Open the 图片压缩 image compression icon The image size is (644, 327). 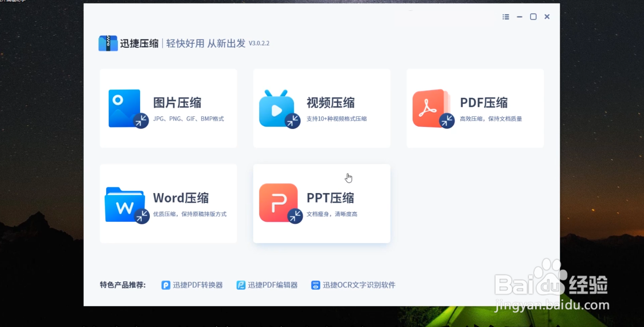point(128,108)
